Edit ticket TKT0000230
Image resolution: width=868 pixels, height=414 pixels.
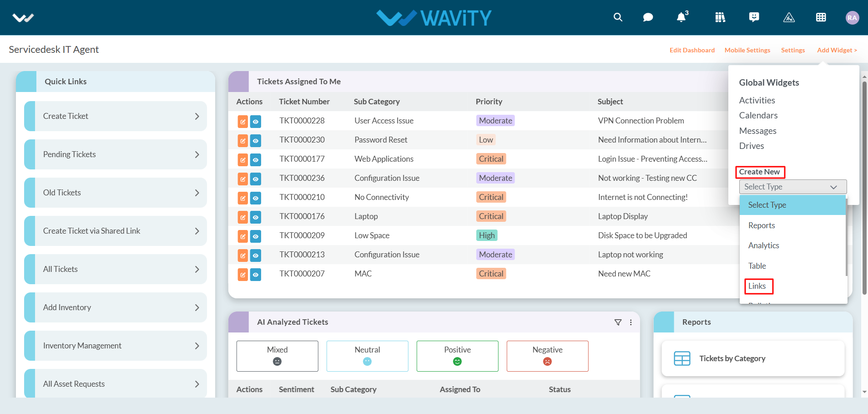243,141
